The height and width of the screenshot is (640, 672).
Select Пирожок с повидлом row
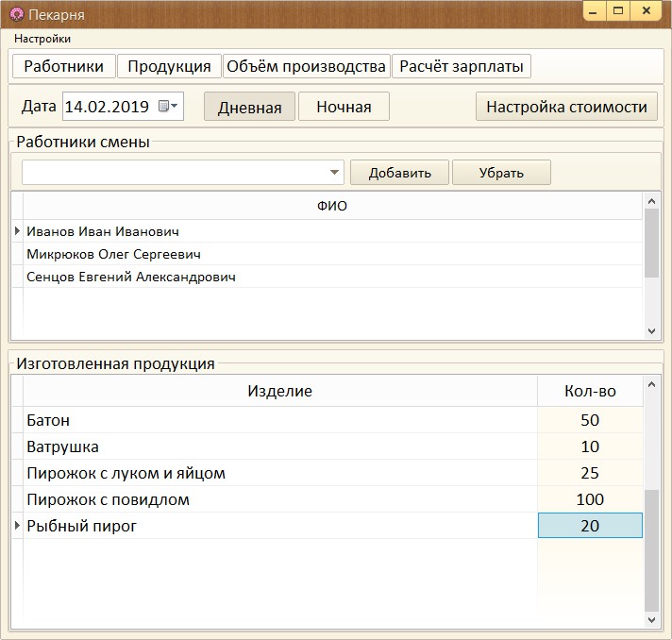coord(280,500)
